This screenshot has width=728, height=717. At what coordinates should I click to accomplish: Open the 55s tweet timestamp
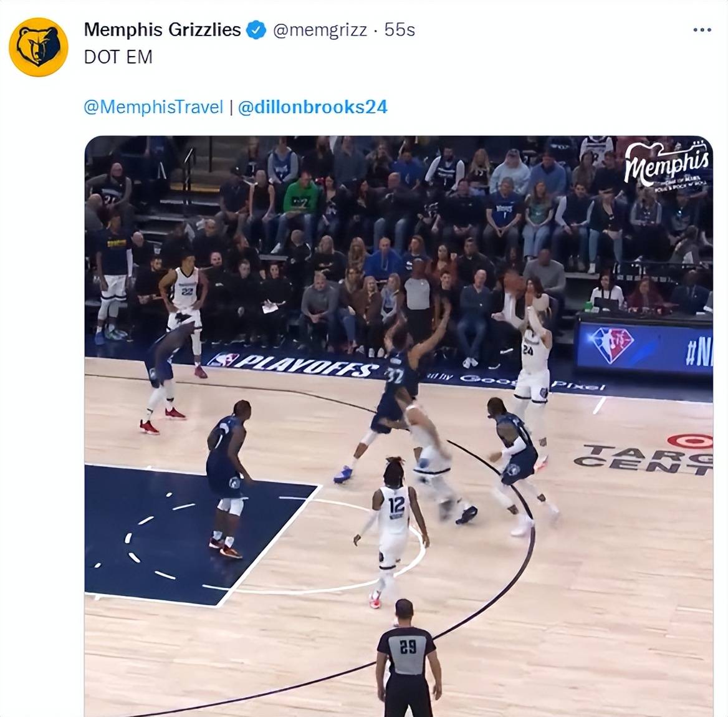(400, 30)
